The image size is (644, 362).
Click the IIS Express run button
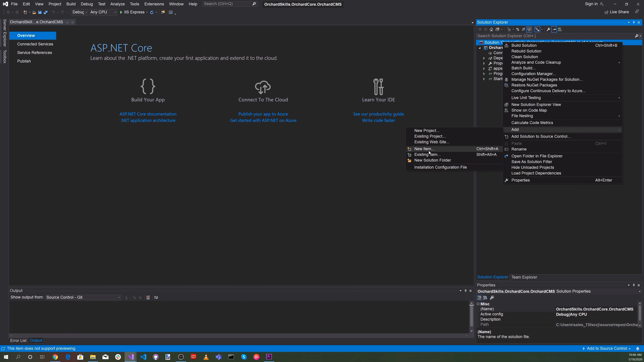[132, 12]
